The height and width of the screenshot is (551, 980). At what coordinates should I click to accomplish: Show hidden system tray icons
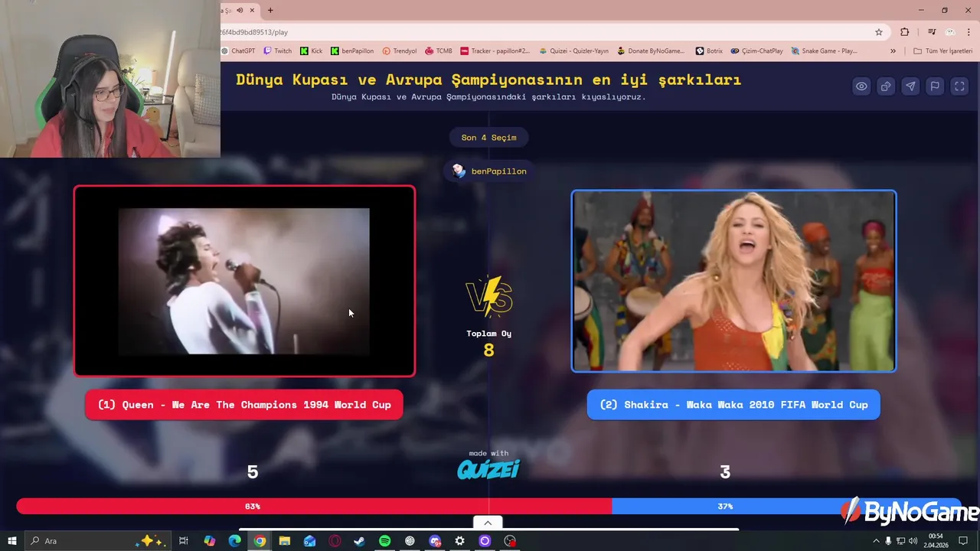click(x=876, y=541)
